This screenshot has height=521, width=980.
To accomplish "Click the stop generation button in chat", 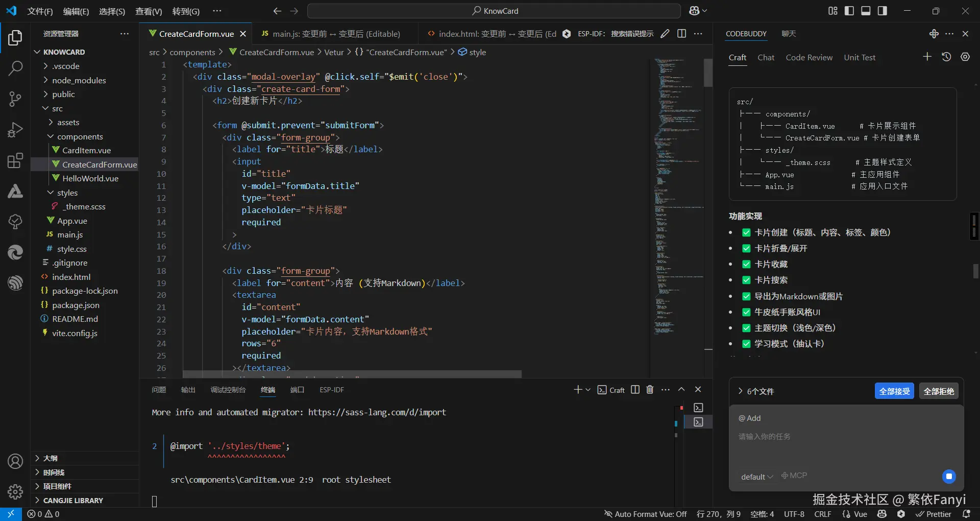I will click(x=949, y=477).
